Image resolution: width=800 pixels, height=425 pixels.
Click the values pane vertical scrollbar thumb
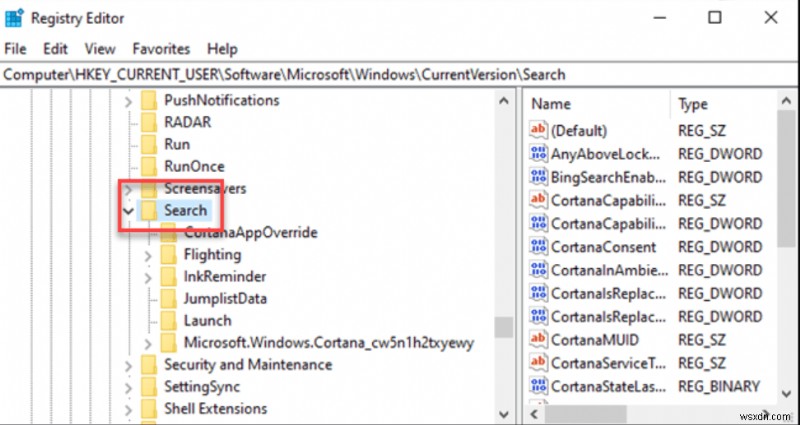pyautogui.click(x=786, y=179)
